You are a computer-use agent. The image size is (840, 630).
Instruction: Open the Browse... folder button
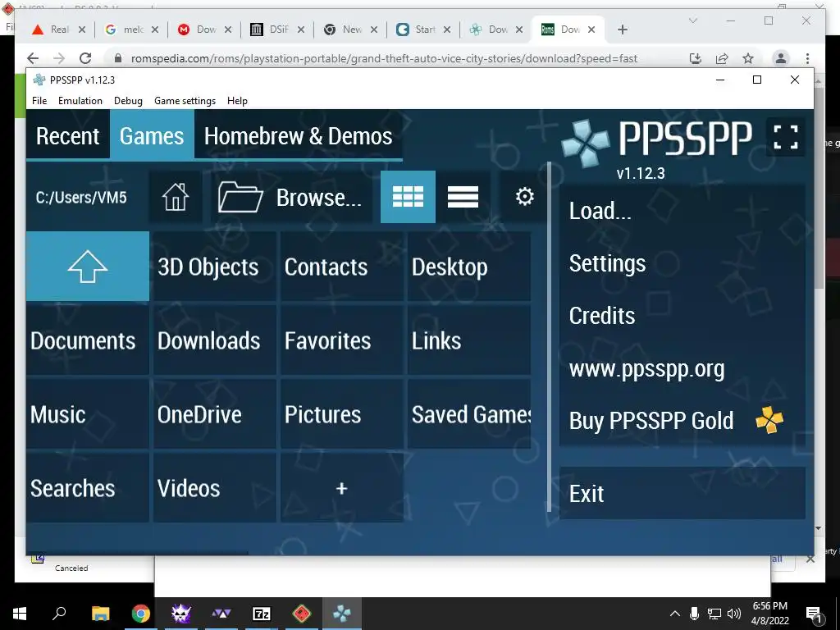click(x=291, y=197)
